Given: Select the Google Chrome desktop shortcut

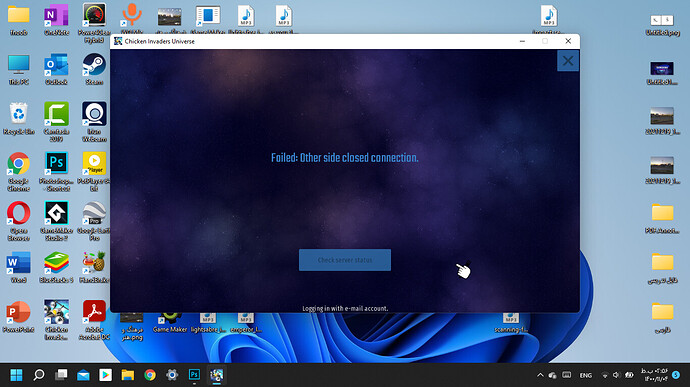Looking at the screenshot, I should [18, 172].
